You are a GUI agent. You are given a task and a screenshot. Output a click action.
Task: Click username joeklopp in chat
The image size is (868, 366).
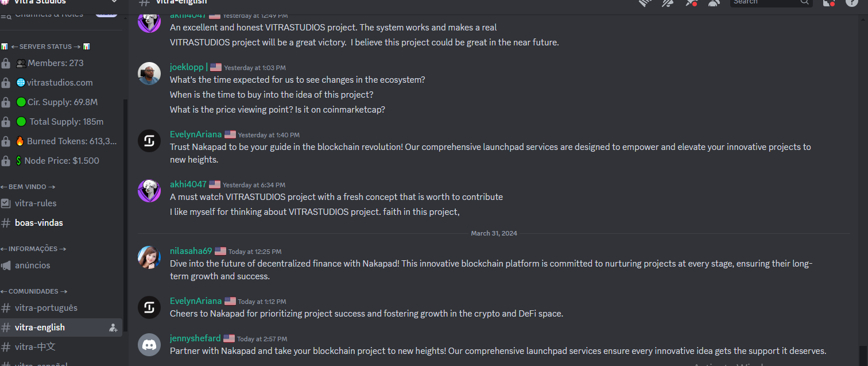(187, 67)
